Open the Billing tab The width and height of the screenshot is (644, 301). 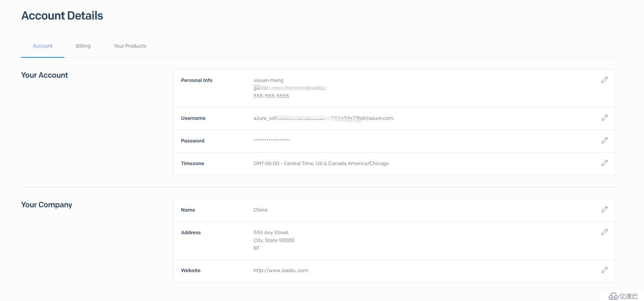coord(83,46)
